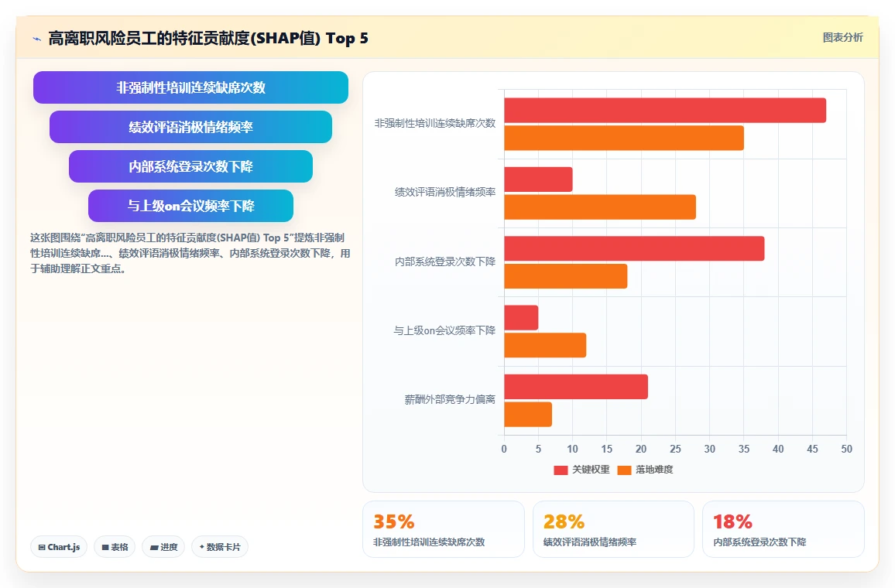The image size is (895, 588).
Task: Click the description paragraph starting 这张图围绕
Action: [x=190, y=253]
